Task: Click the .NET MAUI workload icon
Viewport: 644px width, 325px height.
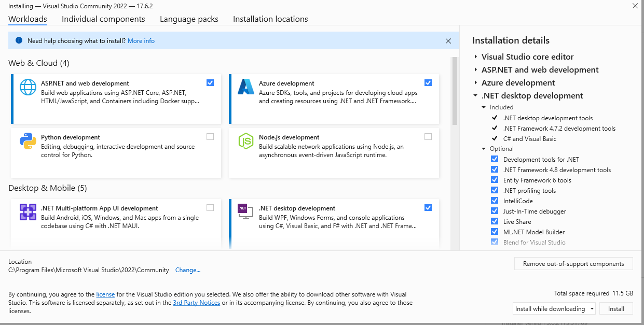Action: (x=28, y=211)
